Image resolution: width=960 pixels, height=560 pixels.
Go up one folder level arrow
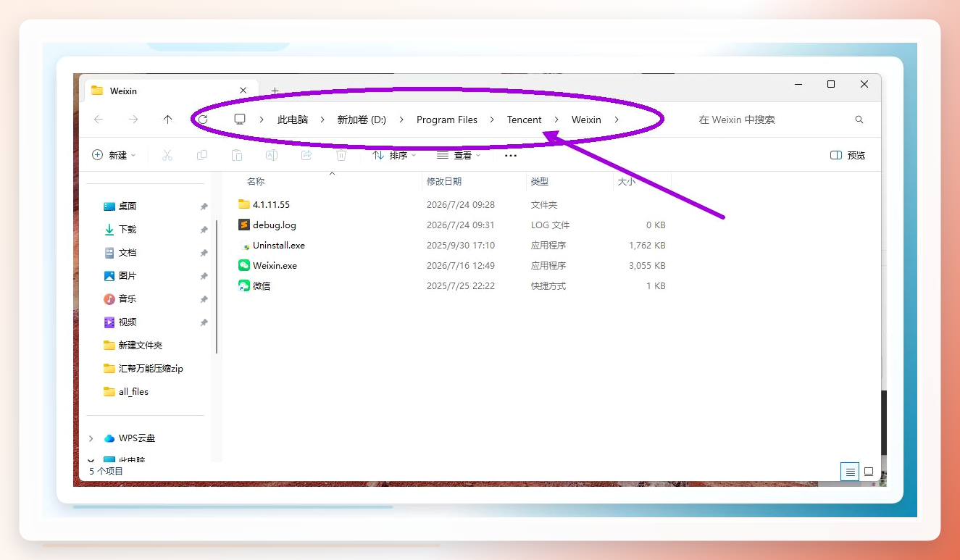click(x=167, y=120)
